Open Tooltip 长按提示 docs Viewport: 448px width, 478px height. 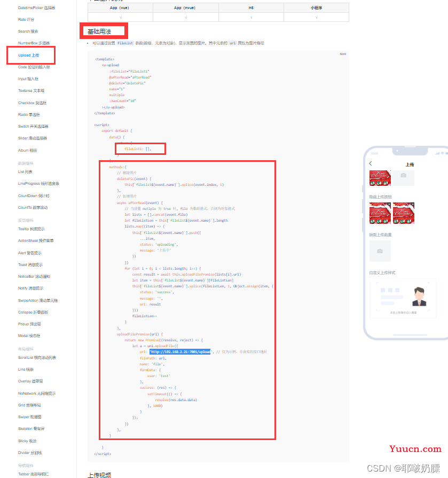(x=32, y=229)
